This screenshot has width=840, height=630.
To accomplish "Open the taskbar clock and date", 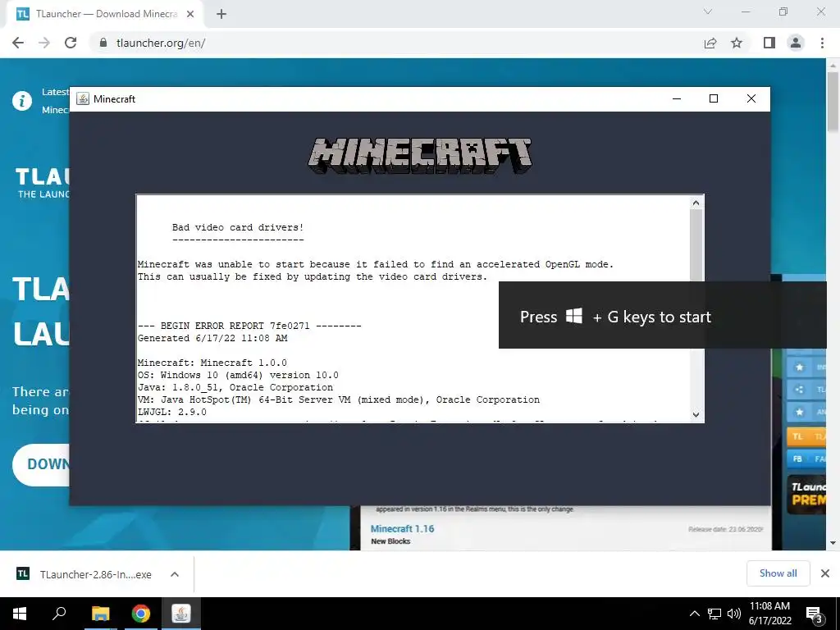I will (769, 614).
